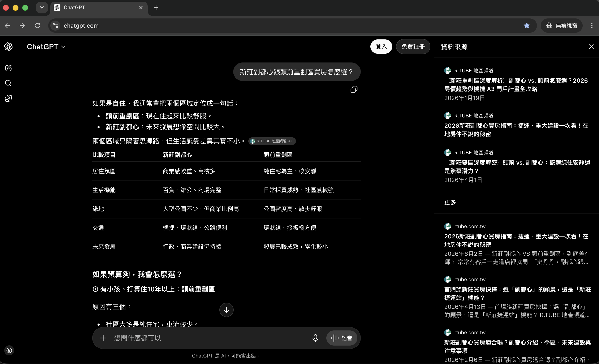Click the date 2026年1月19日 in sources

[x=464, y=98]
